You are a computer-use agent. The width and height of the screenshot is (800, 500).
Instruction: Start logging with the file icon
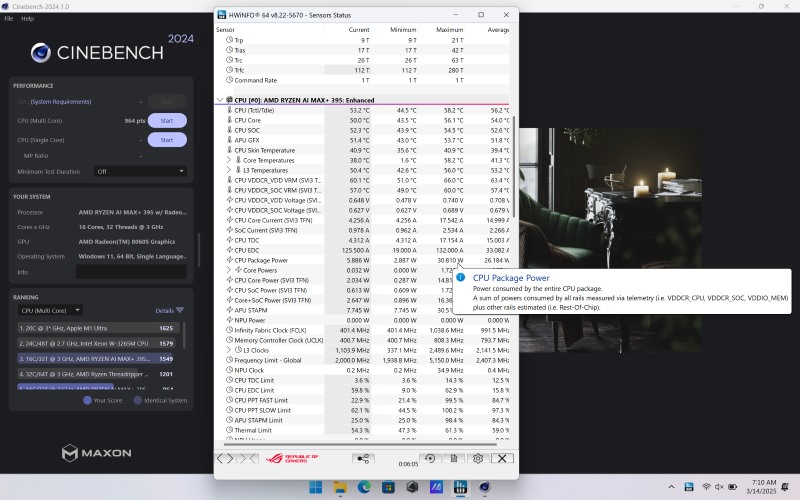coord(454,458)
